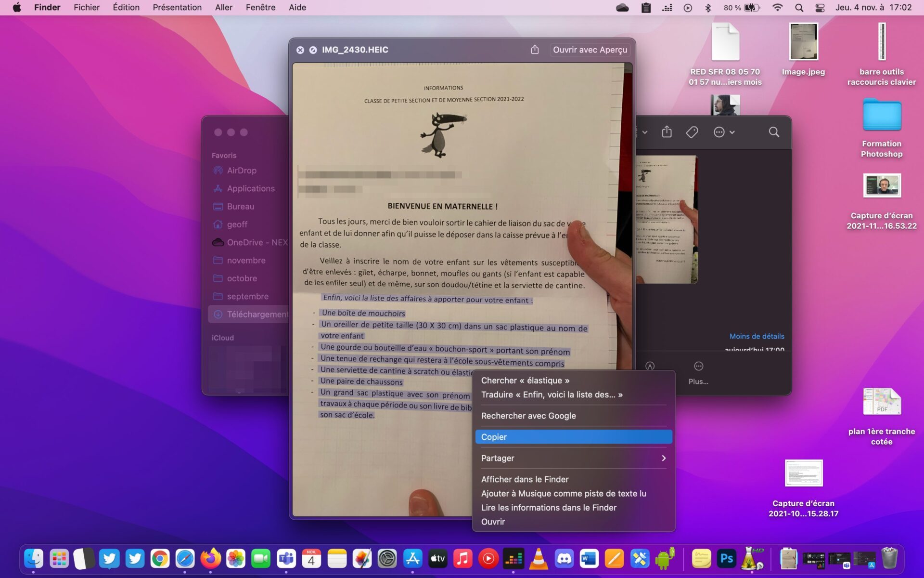Screen dimensions: 924x578
Task: Select plan 1ère tranche cotée PDF file
Action: (x=882, y=417)
